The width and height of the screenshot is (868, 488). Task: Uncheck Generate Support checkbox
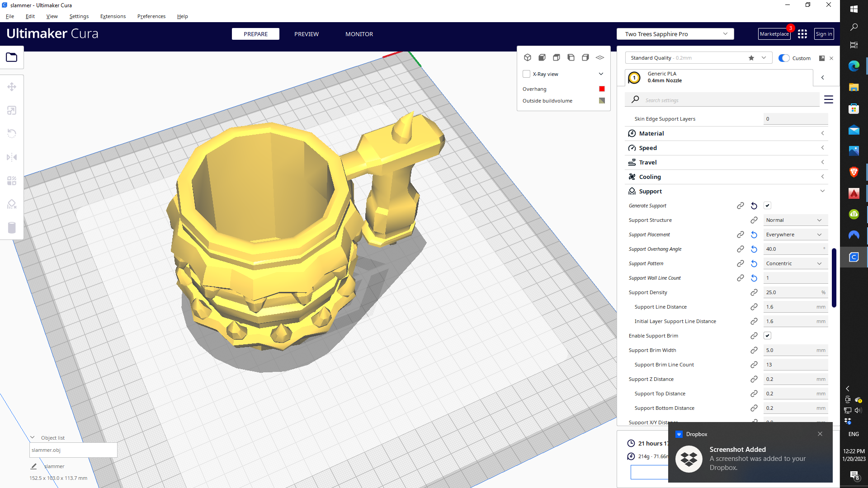(767, 206)
